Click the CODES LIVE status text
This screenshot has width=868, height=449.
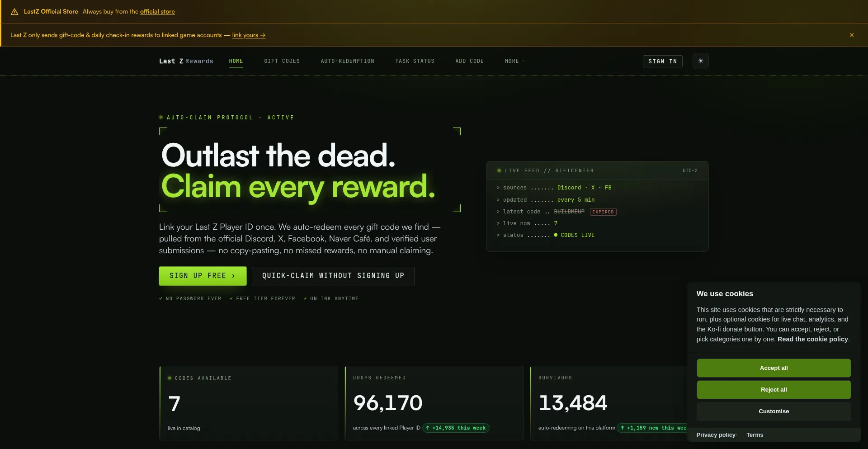click(x=577, y=235)
